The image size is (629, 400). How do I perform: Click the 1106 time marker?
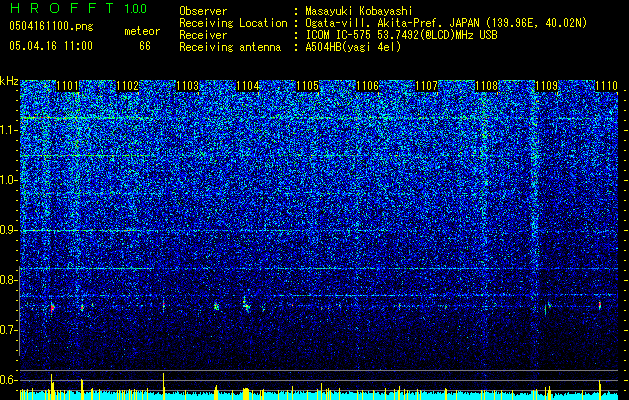367,86
